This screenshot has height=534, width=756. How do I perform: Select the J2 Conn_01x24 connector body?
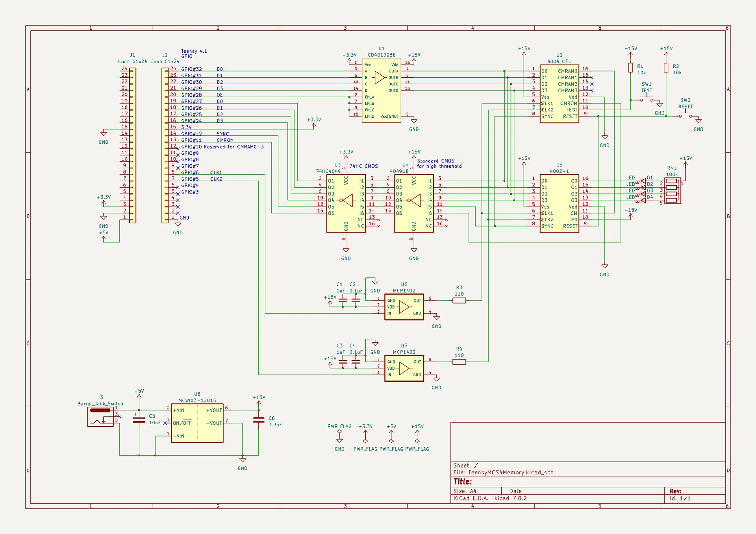165,145
